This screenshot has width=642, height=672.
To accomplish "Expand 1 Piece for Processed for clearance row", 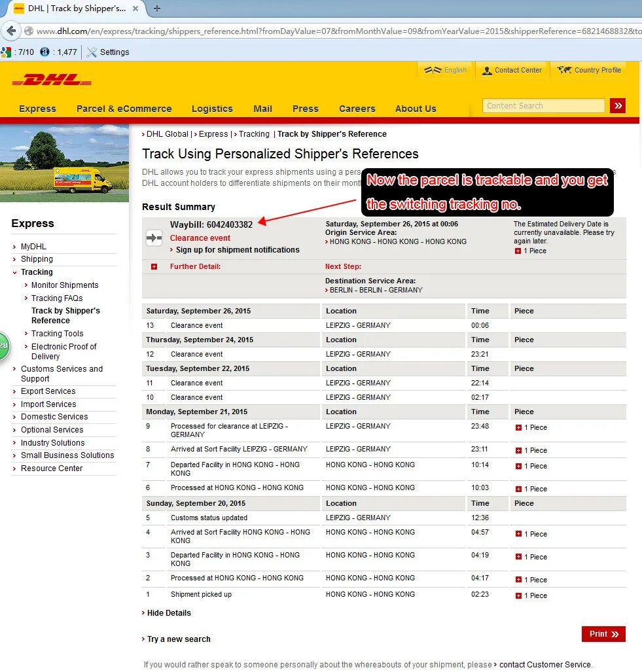I will [x=518, y=427].
